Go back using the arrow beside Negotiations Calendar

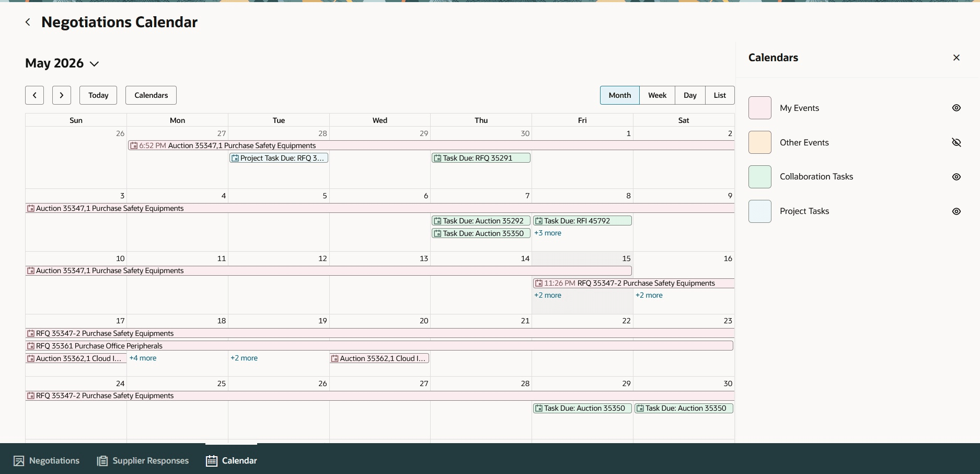[x=28, y=22]
